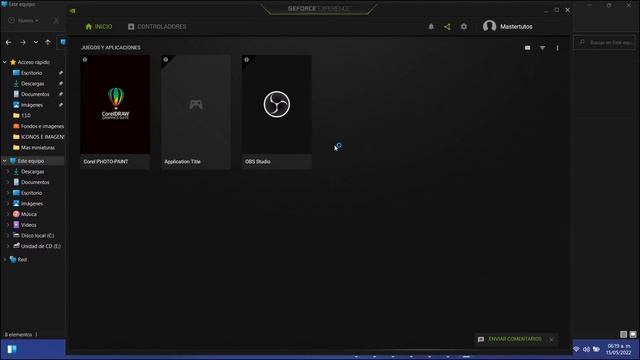Click the Este equipo address bar icon
The height and width of the screenshot is (360, 640).
(x=62, y=42)
